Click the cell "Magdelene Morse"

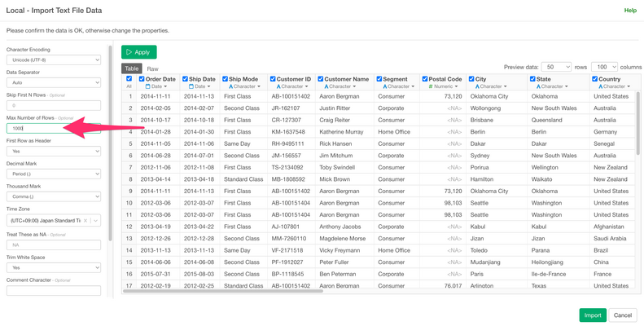pyautogui.click(x=341, y=239)
